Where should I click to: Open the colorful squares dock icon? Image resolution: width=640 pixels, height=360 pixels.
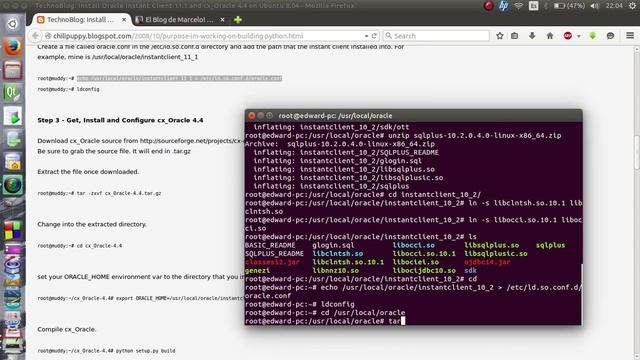12,230
